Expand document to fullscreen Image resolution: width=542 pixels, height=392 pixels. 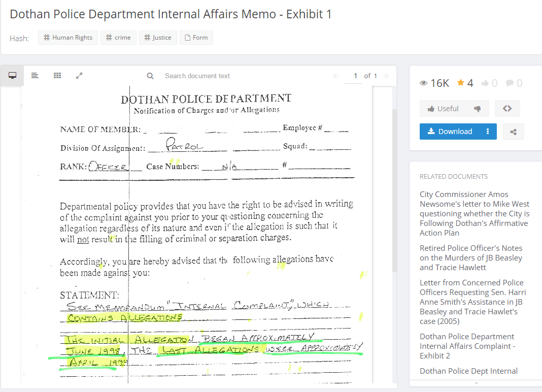(79, 76)
